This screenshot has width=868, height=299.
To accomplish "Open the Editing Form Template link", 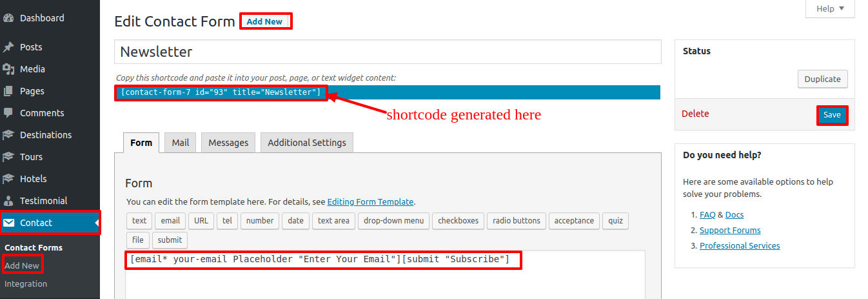I will 370,201.
